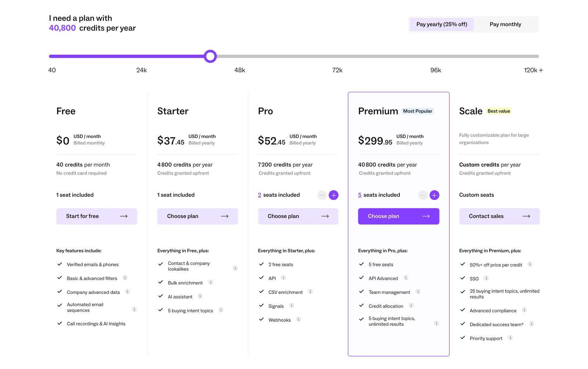The image size is (588, 369).
Task: Open info icon for Company advanced data
Action: click(128, 292)
